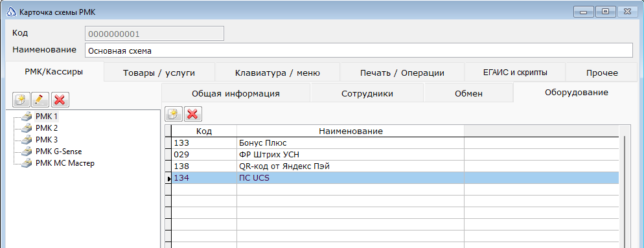
Task: Click the cash register icon next to РМК 3
Action: click(x=27, y=140)
